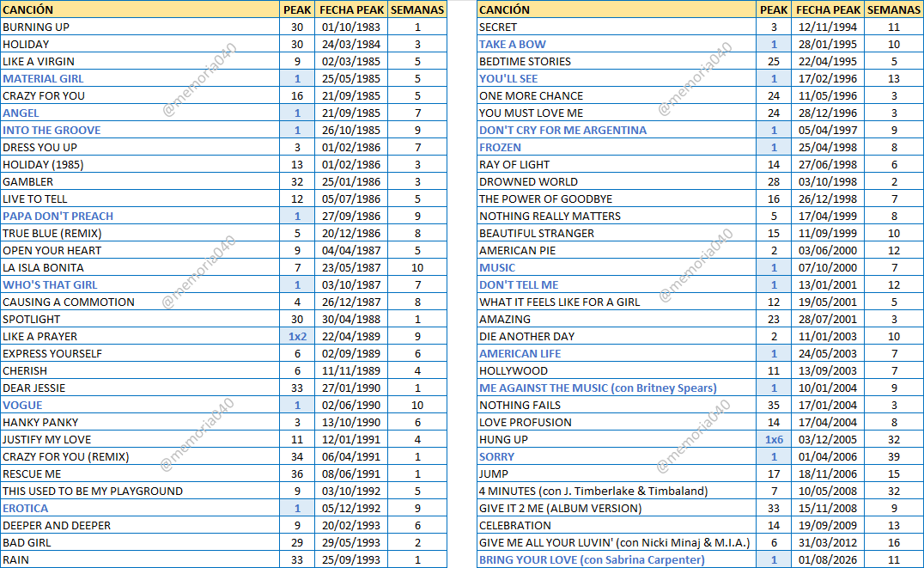Select the SORRY song title
Image resolution: width=924 pixels, height=568 pixels.
(496, 456)
